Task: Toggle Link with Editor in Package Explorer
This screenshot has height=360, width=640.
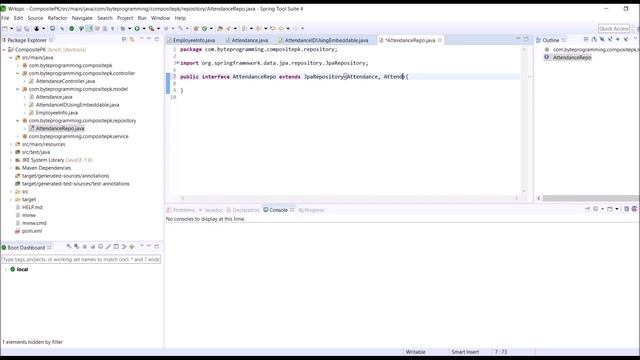Action: click(x=132, y=40)
